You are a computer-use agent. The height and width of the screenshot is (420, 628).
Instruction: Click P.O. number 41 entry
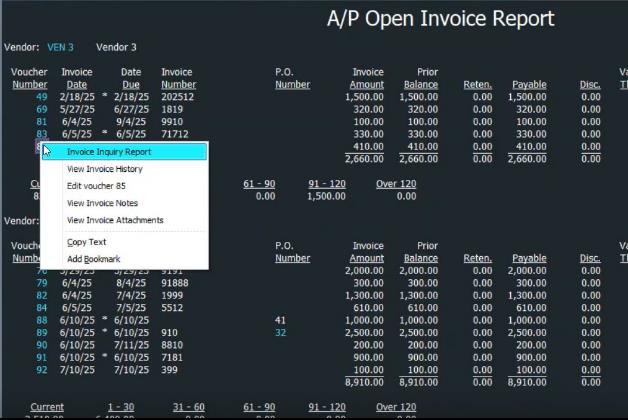pos(281,320)
